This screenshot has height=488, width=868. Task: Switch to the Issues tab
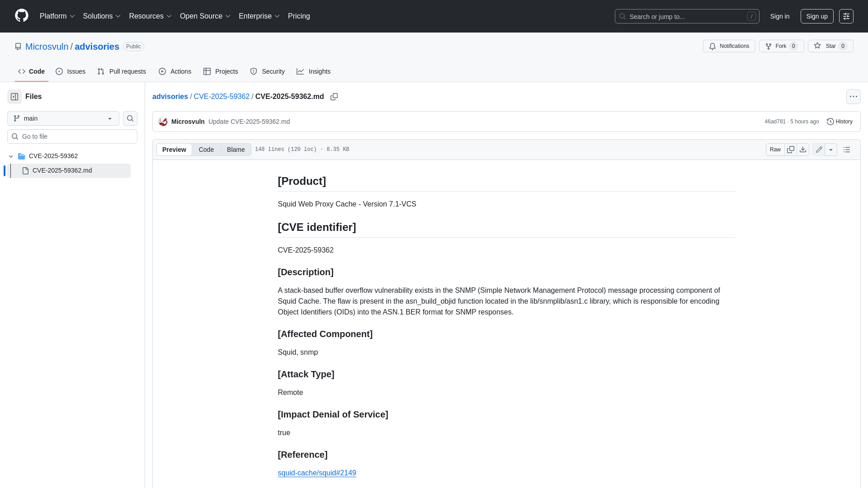71,71
